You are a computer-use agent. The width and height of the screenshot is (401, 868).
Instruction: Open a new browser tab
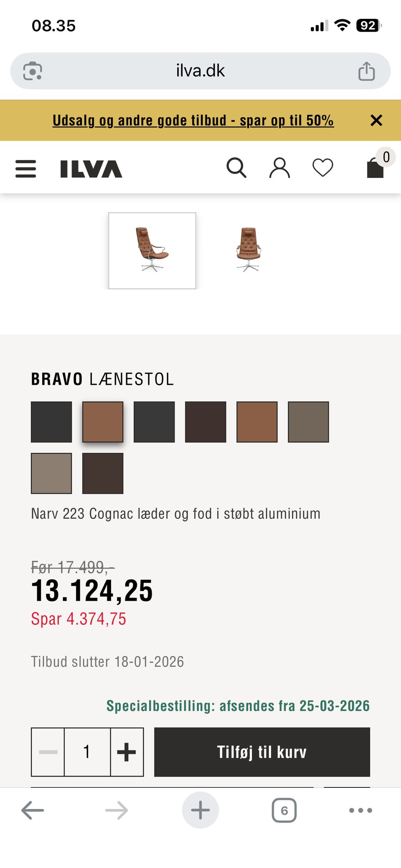tap(200, 810)
